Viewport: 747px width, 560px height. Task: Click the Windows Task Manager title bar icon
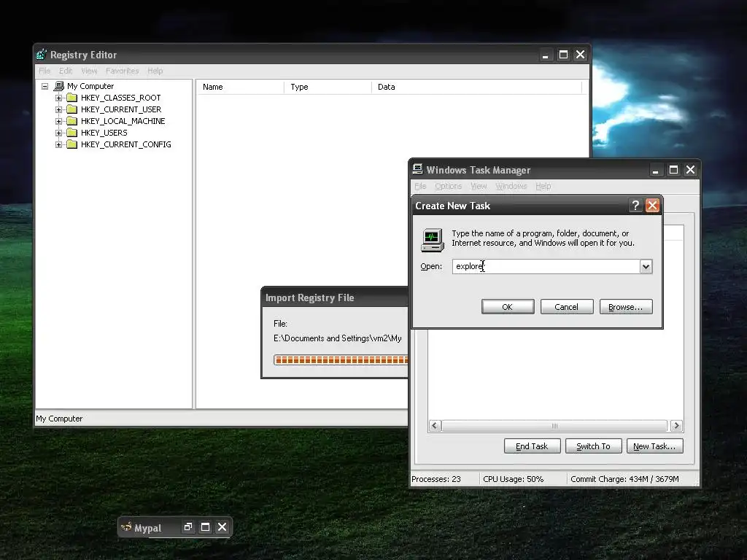pyautogui.click(x=418, y=169)
